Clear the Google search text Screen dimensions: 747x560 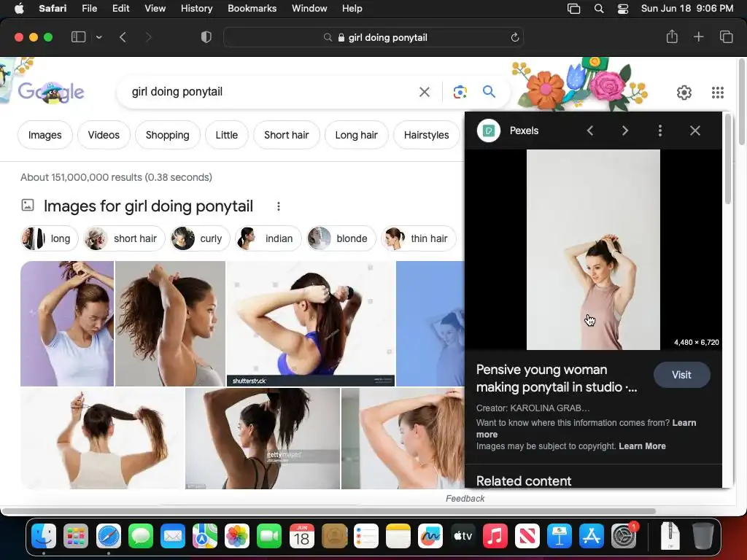coord(424,92)
